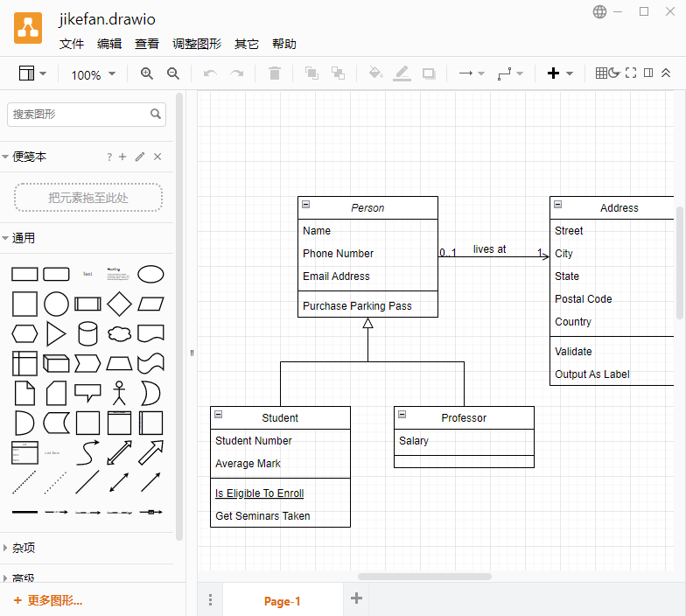The image size is (686, 616).
Task: Click the fill color bucket icon
Action: [x=376, y=73]
